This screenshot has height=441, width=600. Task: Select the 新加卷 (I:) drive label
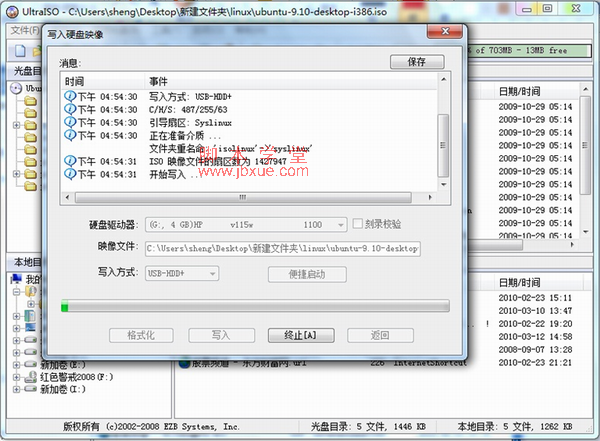(63, 389)
